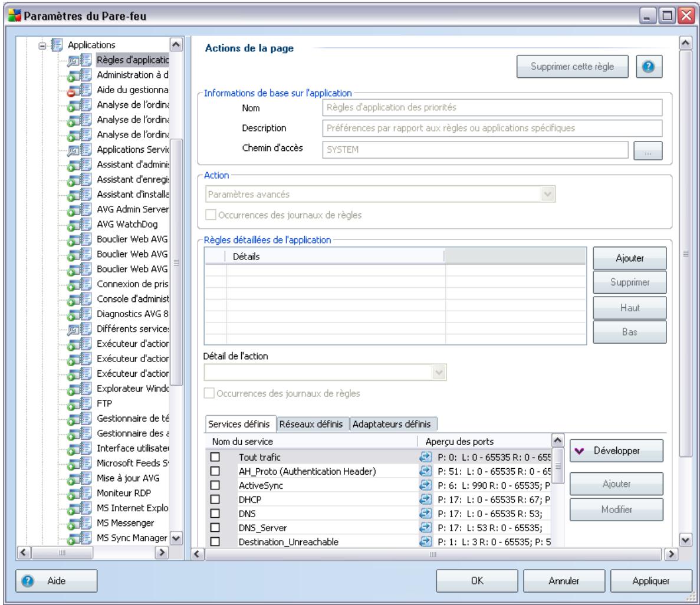Click Applications root node icon
Image resolution: width=700 pixels, height=605 pixels.
point(57,45)
